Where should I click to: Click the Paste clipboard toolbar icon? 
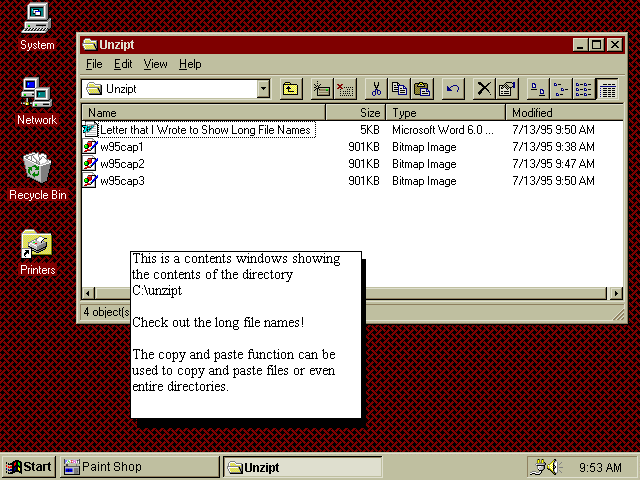pos(422,89)
